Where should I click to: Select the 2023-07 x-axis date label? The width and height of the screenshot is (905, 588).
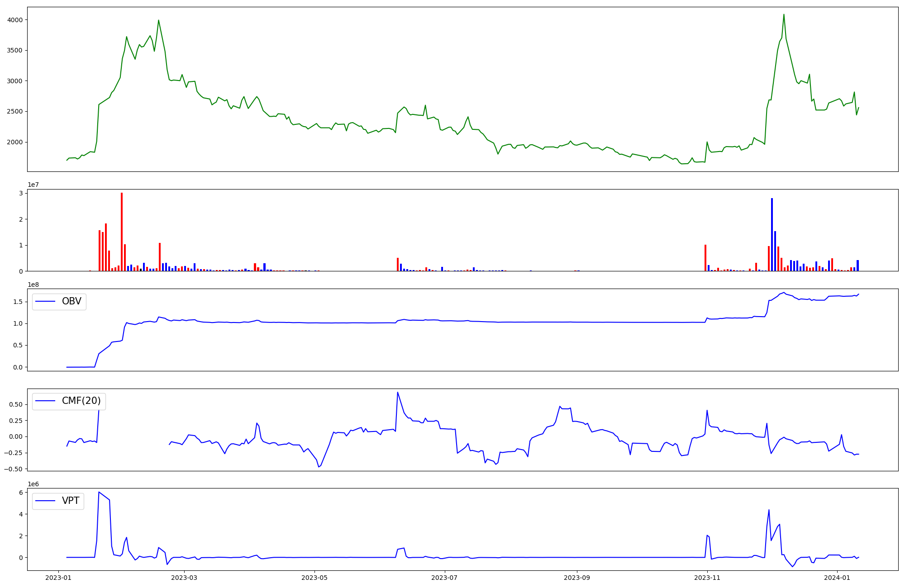(445, 578)
